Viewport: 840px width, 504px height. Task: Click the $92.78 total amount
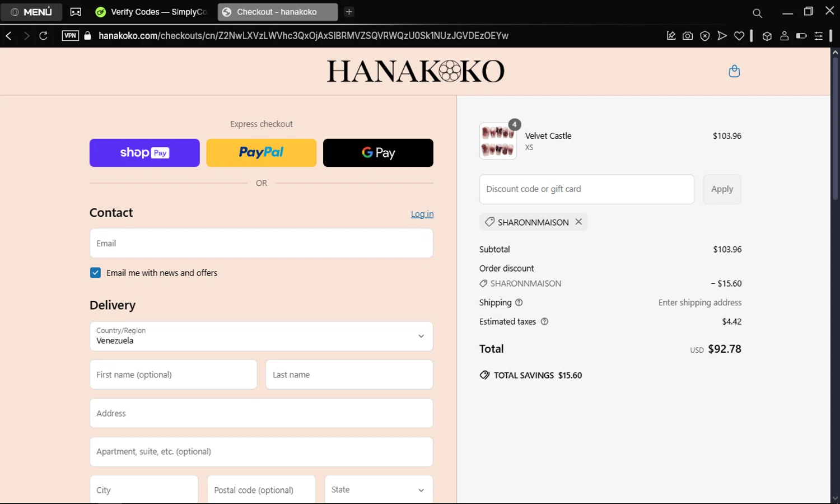pos(725,349)
